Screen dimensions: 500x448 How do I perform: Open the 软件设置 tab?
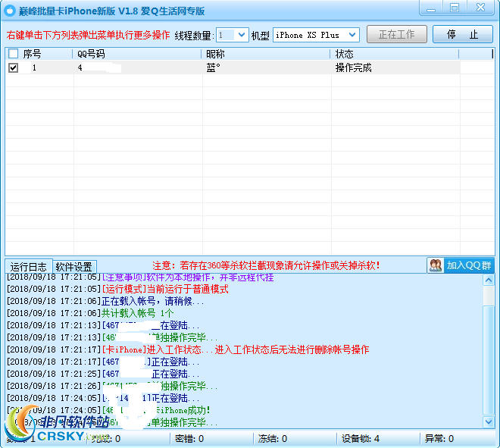coord(74,267)
